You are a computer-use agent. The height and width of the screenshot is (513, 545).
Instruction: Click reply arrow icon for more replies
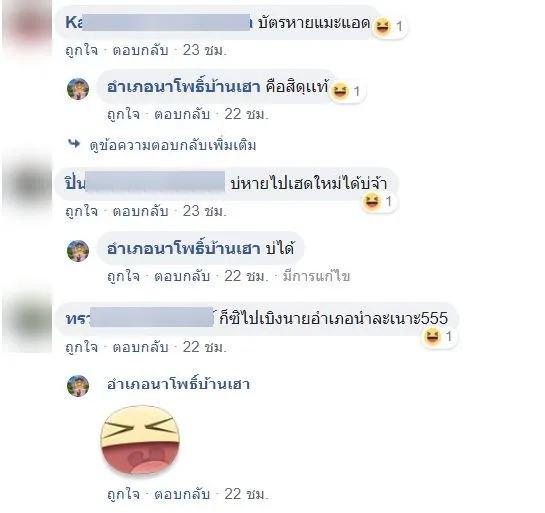[x=74, y=143]
